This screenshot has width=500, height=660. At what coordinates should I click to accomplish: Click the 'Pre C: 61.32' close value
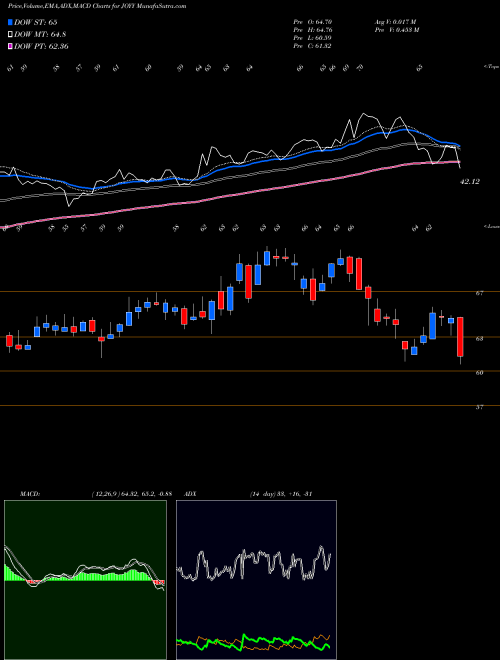click(x=312, y=45)
